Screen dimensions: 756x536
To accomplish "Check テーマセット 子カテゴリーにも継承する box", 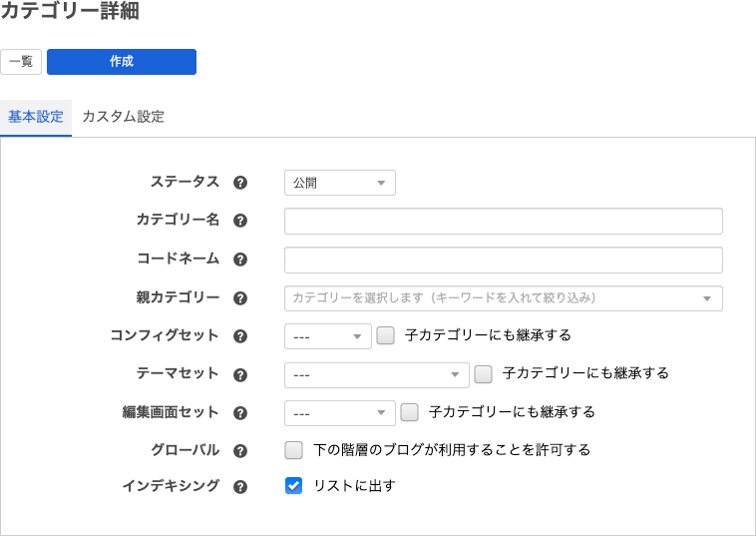I will (x=484, y=374).
